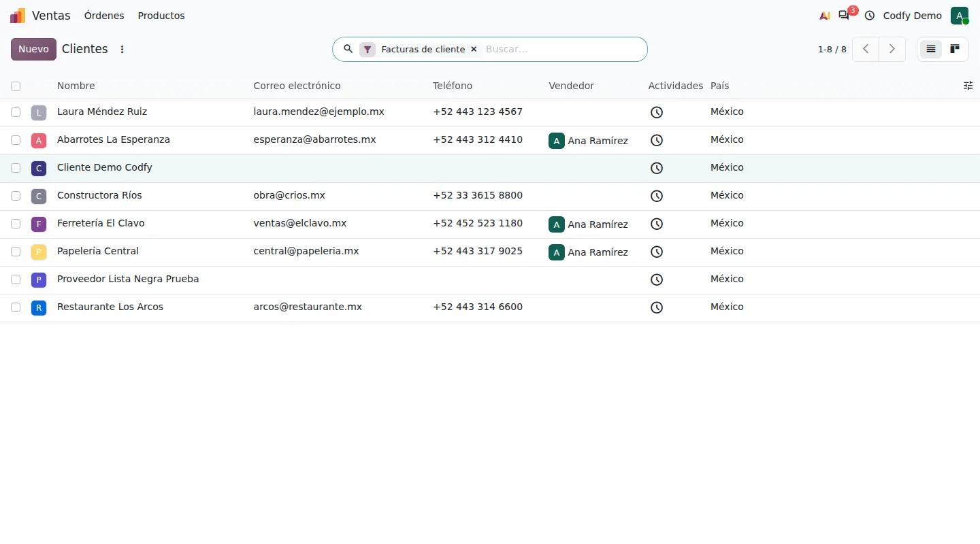
Task: Sort the list by País column
Action: (x=720, y=86)
